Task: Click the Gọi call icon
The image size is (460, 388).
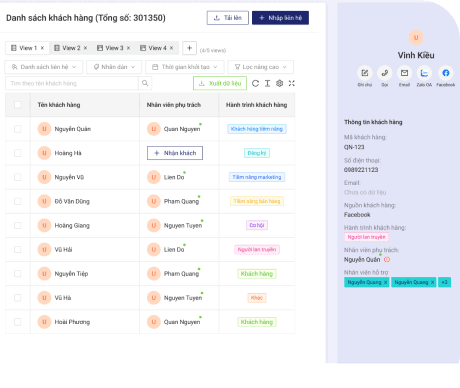Action: pos(385,73)
